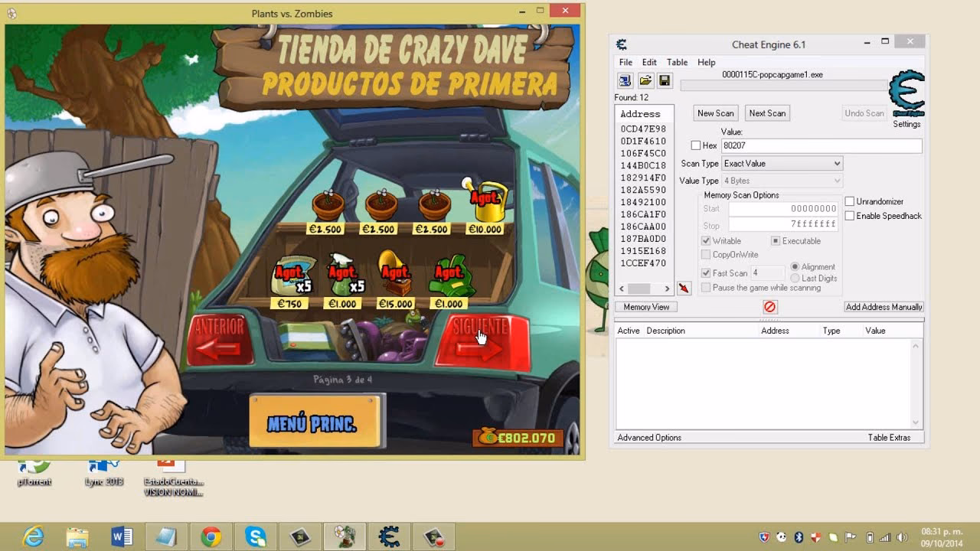
Task: Open Skype from the taskbar
Action: pyautogui.click(x=256, y=536)
